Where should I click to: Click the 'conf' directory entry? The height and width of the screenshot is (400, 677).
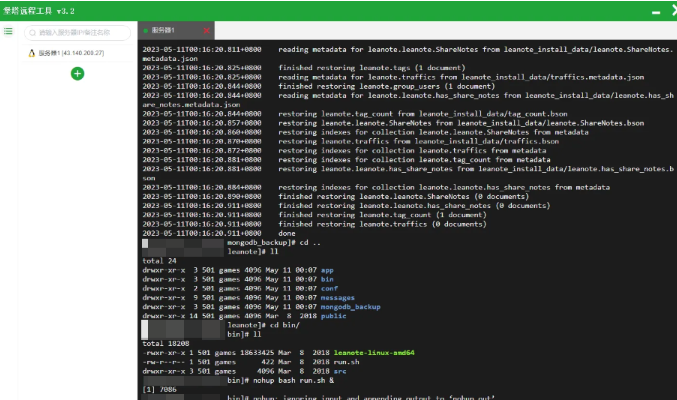[x=329, y=289]
